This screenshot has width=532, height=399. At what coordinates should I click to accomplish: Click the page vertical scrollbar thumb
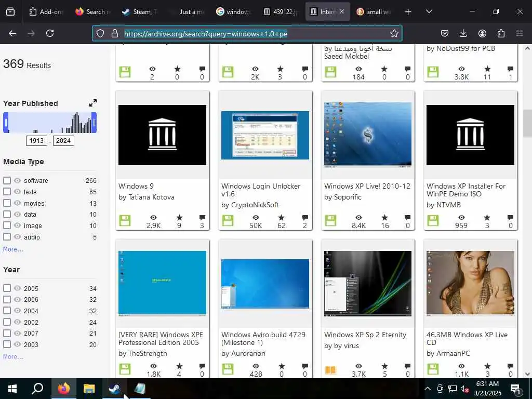(x=527, y=123)
